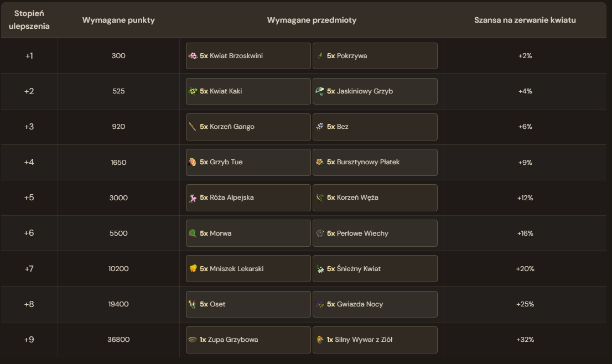This screenshot has height=364, width=612.
Task: Click the Jaskiniowy Grzyb mushroom icon
Action: pyautogui.click(x=320, y=91)
